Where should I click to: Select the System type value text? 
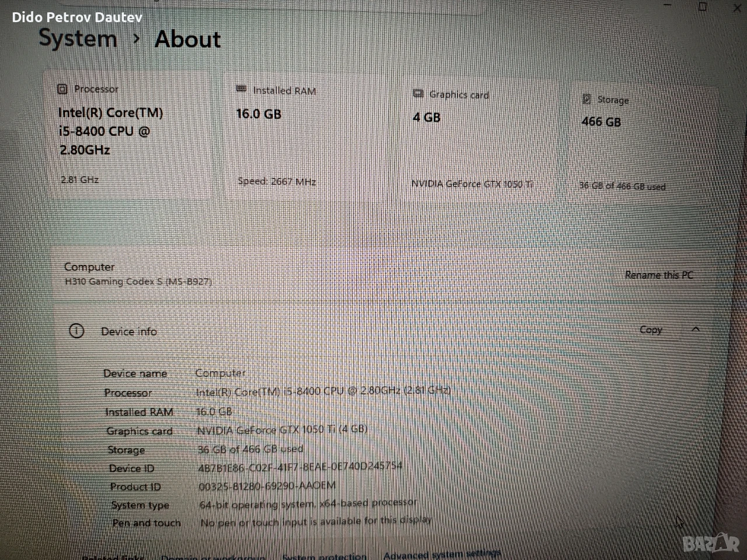point(308,503)
